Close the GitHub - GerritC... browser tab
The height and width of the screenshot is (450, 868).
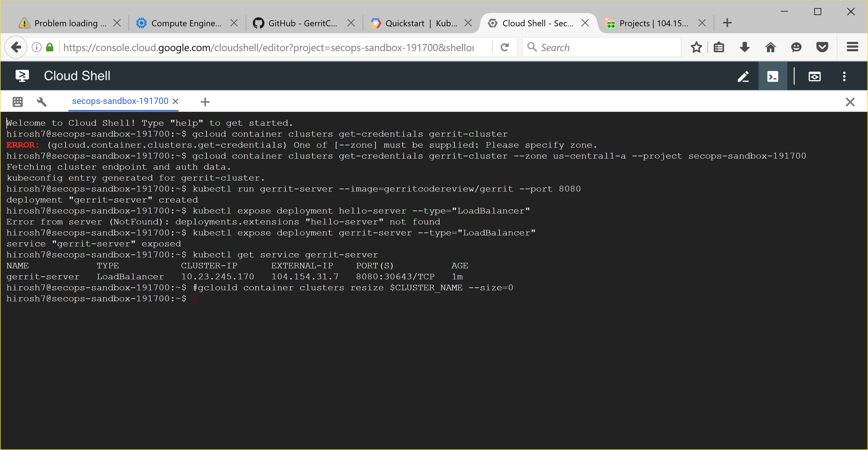point(351,23)
